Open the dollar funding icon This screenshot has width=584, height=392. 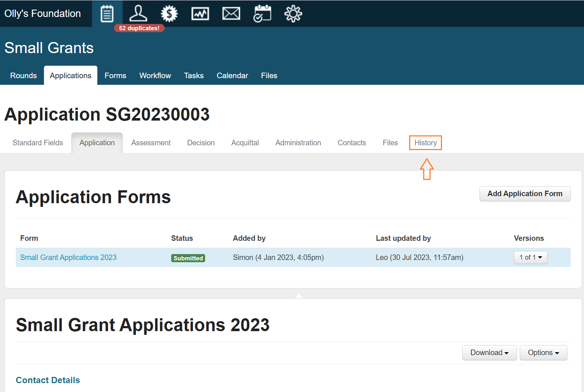(x=169, y=14)
